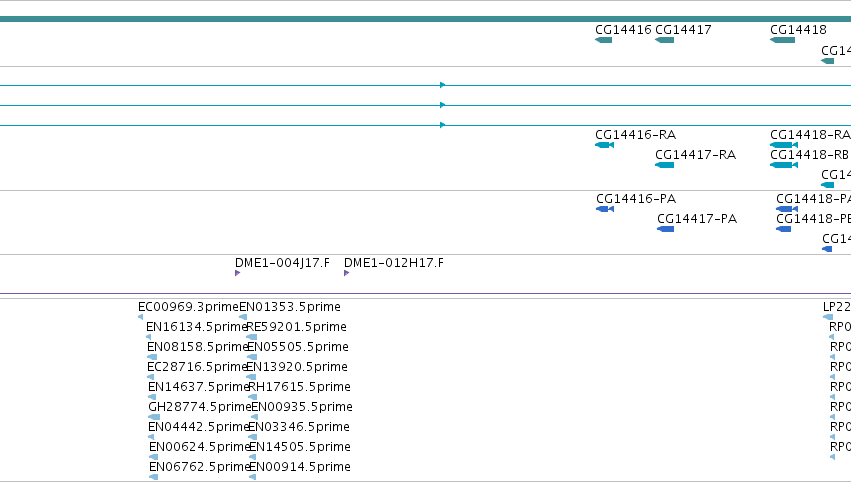
Task: Click the CG14416 gene label
Action: [623, 30]
